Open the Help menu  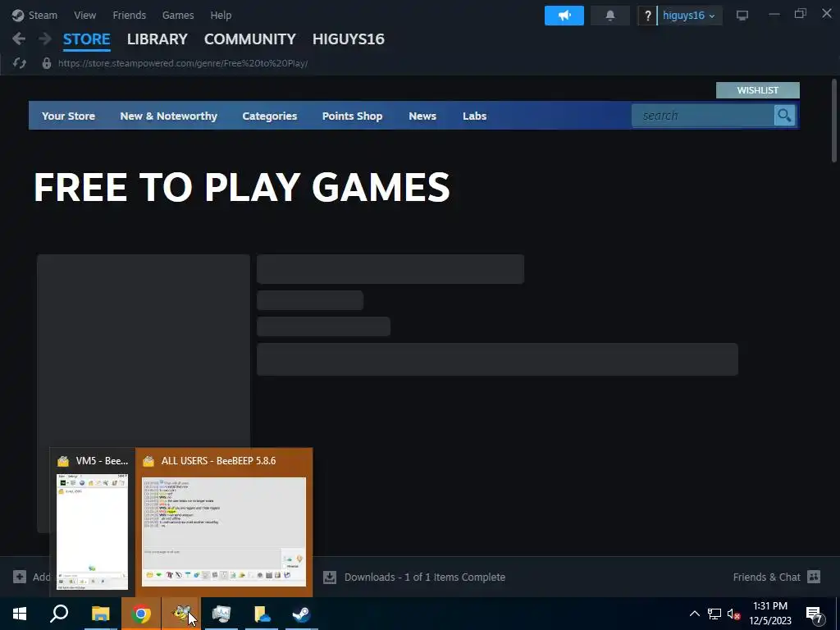click(221, 15)
